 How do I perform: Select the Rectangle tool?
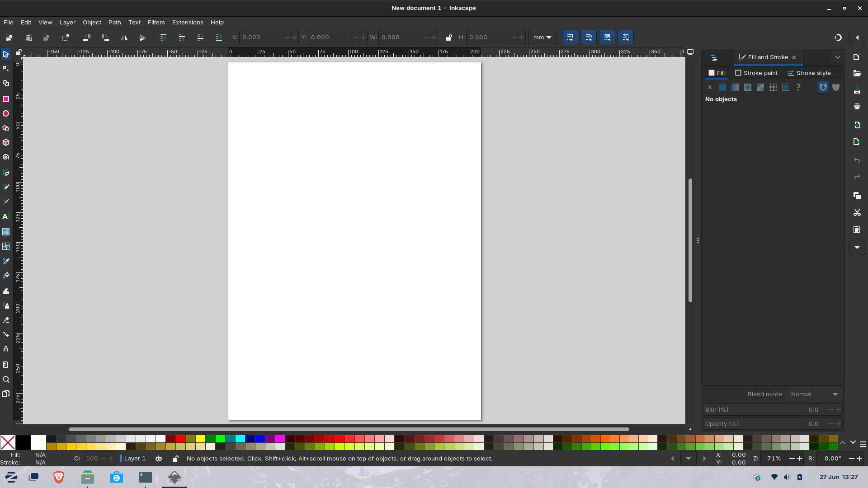[6, 99]
